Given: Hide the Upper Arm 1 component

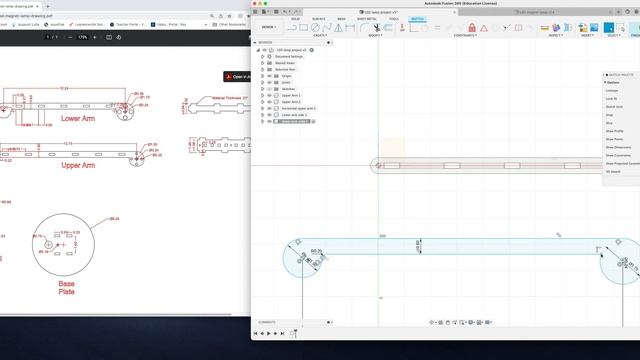Looking at the screenshot, I should click(269, 96).
